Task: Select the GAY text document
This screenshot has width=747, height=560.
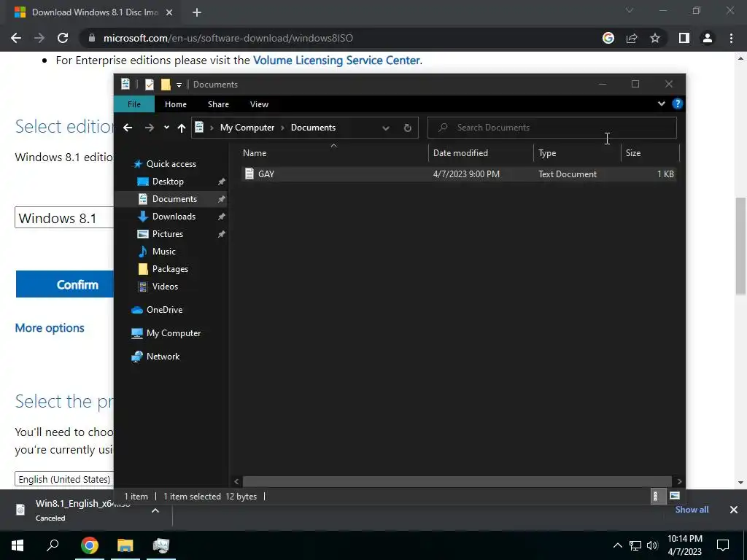Action: [459, 174]
